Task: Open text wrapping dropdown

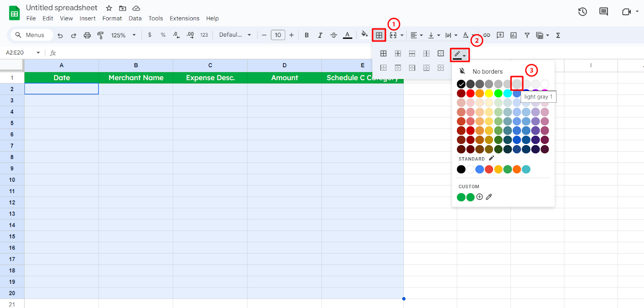Action: pyautogui.click(x=451, y=35)
